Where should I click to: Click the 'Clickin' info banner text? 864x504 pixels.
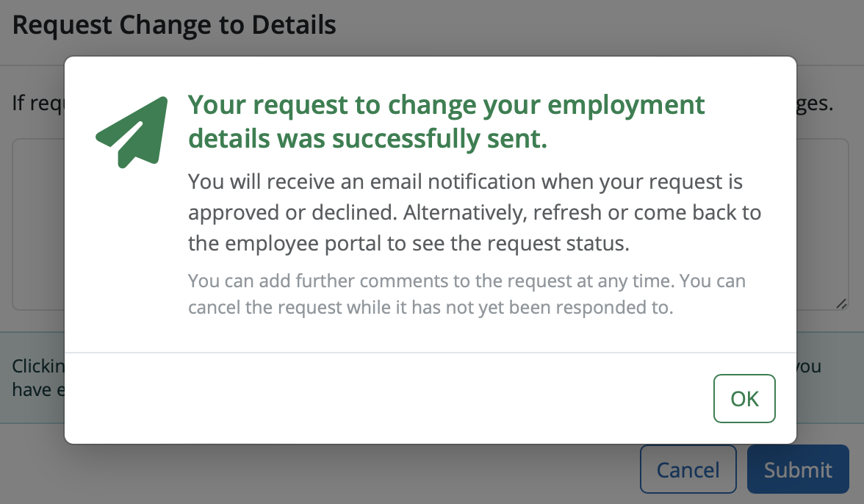(38, 366)
